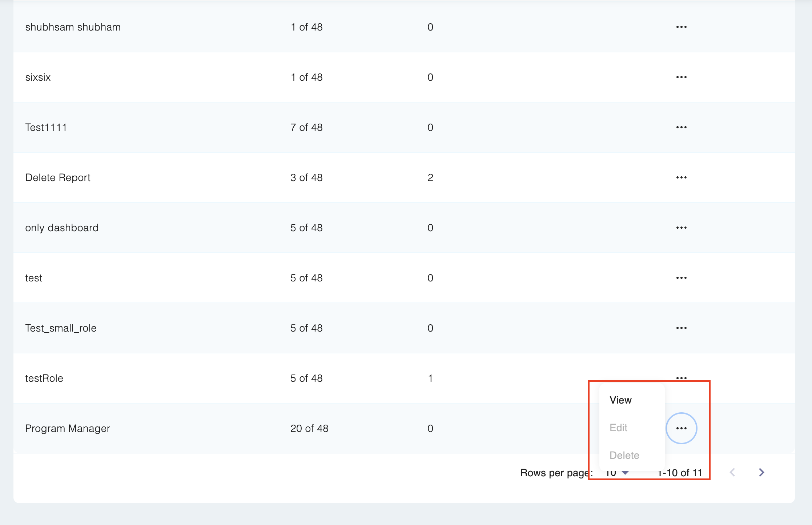Image resolution: width=812 pixels, height=525 pixels.
Task: Click previous page chevron
Action: 732,472
